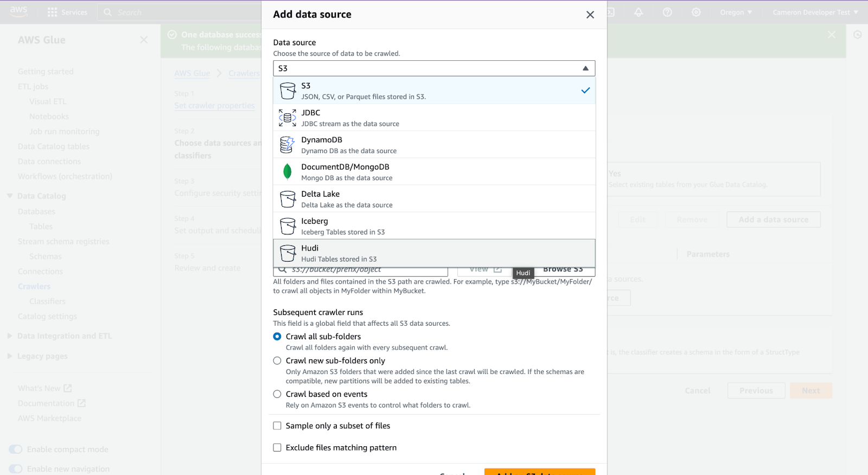
Task: Choose Hudi as the data source
Action: 434,254
